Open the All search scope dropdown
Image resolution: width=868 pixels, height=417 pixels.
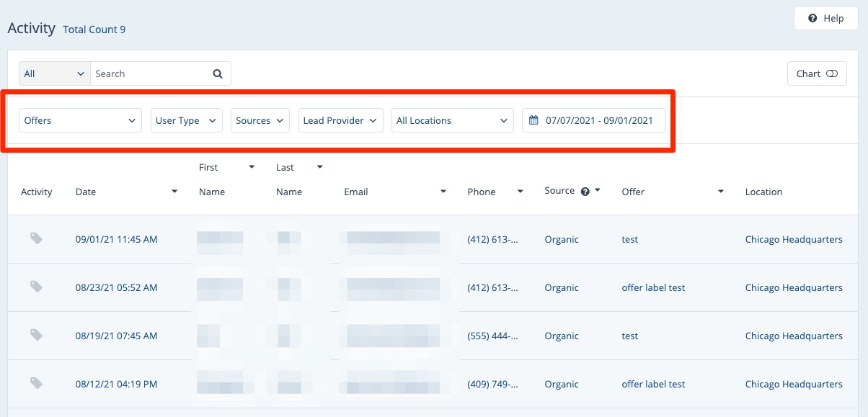(x=54, y=73)
